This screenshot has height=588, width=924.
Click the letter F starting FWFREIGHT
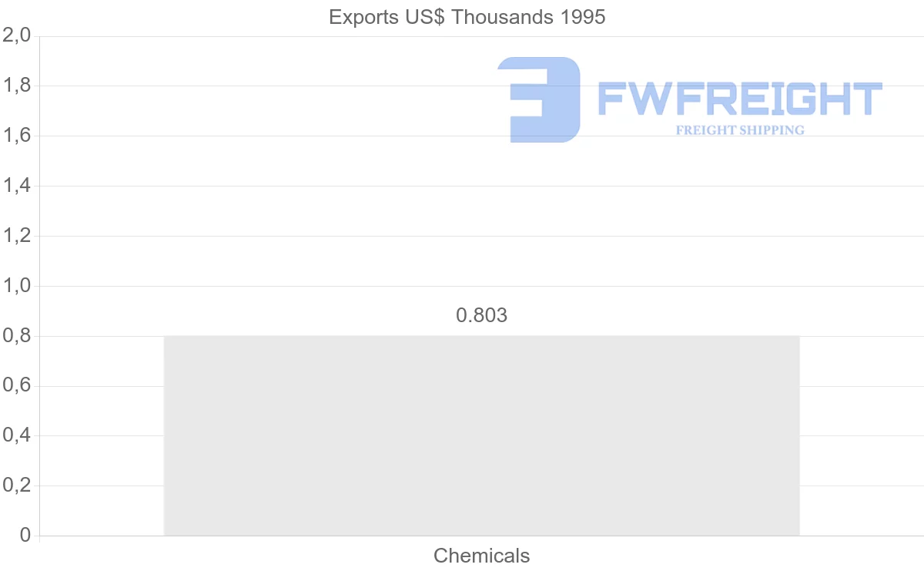point(612,99)
